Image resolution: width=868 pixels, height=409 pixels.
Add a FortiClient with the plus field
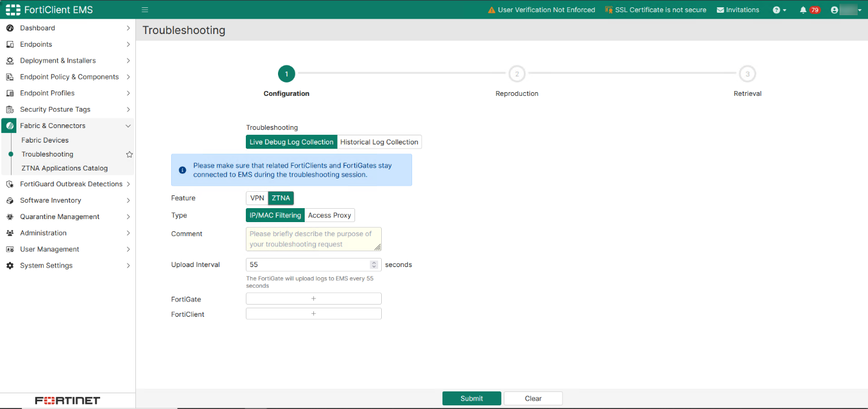point(314,314)
